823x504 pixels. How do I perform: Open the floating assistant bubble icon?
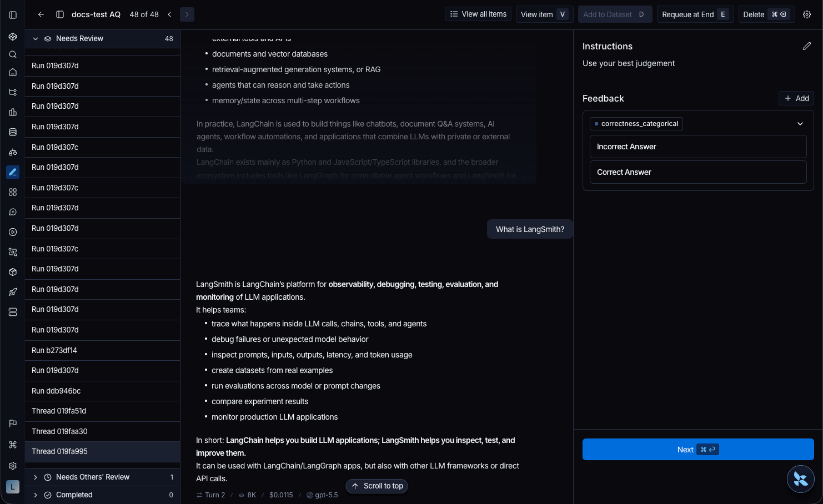(801, 478)
